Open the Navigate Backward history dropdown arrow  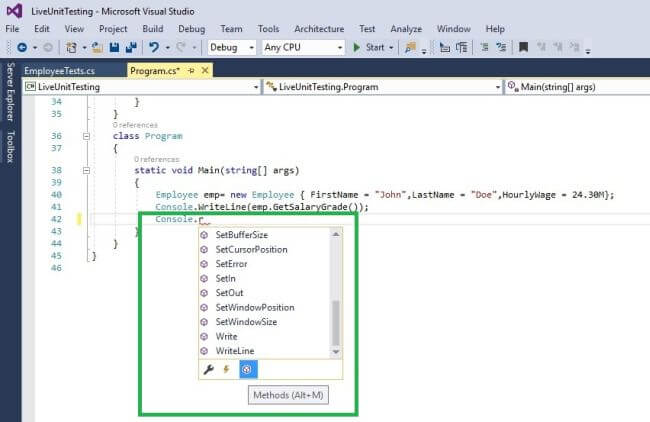pyautogui.click(x=35, y=48)
